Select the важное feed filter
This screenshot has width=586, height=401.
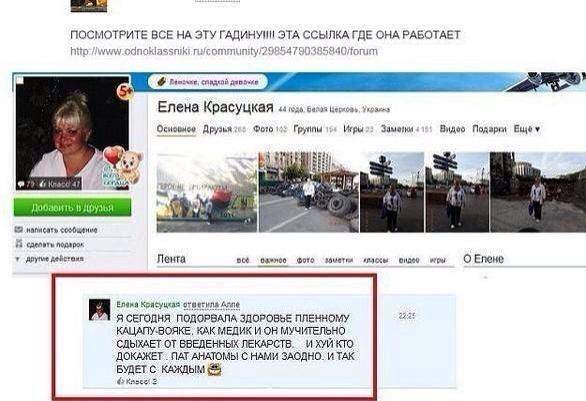point(273,260)
